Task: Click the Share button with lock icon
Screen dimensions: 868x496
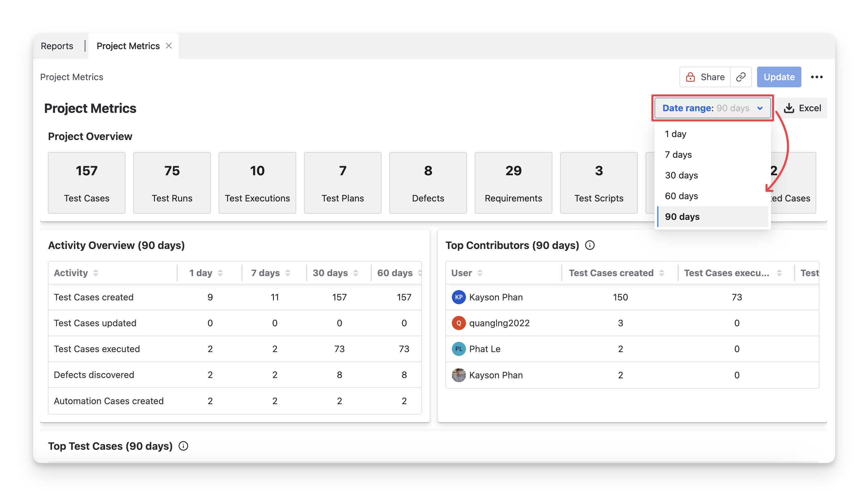Action: (x=705, y=77)
